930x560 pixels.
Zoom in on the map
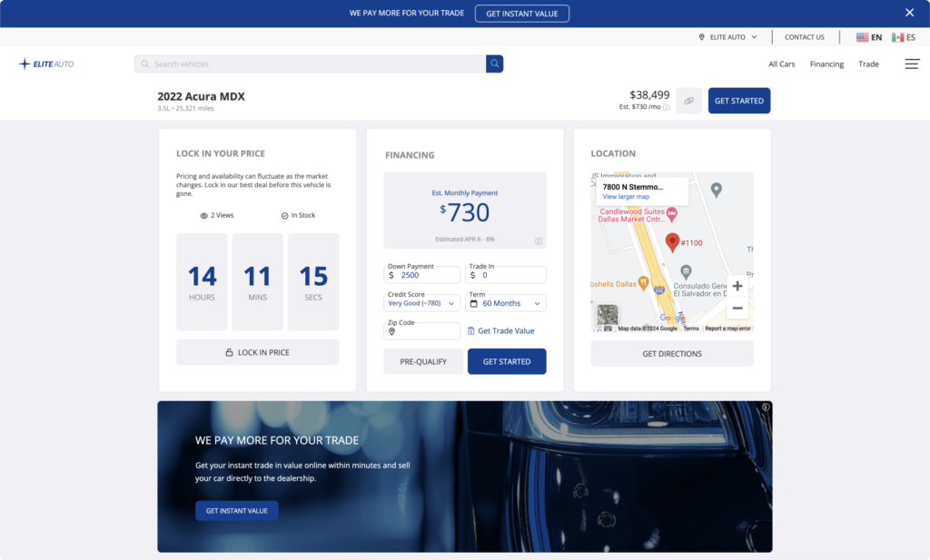point(737,286)
